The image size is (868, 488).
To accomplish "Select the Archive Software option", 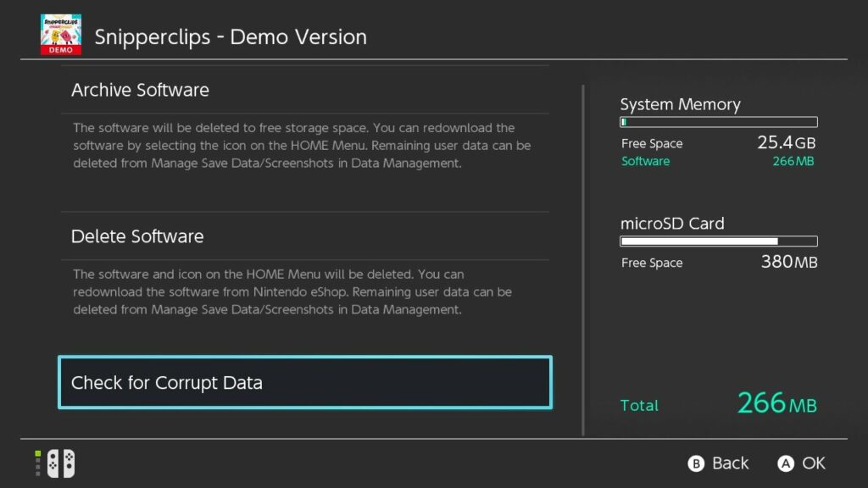I will coord(305,90).
